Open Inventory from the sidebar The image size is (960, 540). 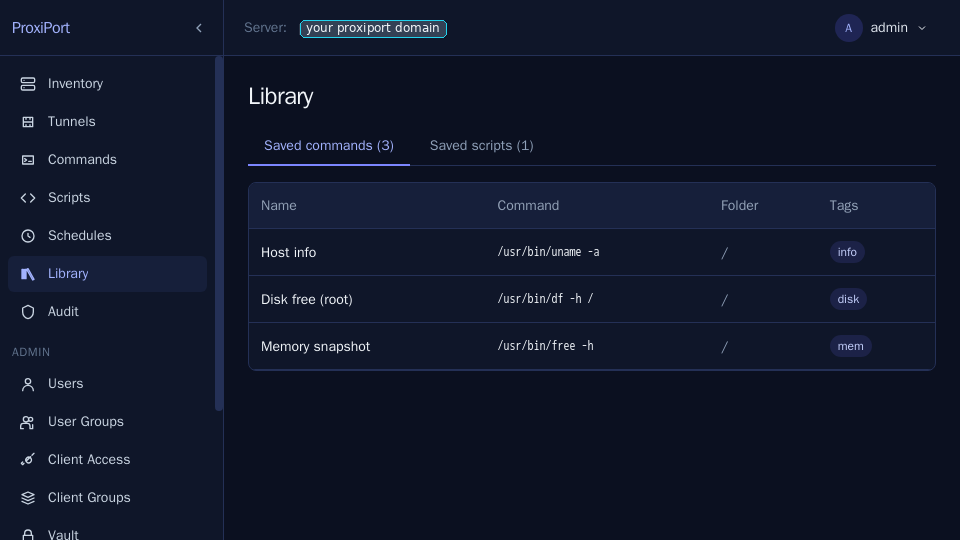[107, 84]
